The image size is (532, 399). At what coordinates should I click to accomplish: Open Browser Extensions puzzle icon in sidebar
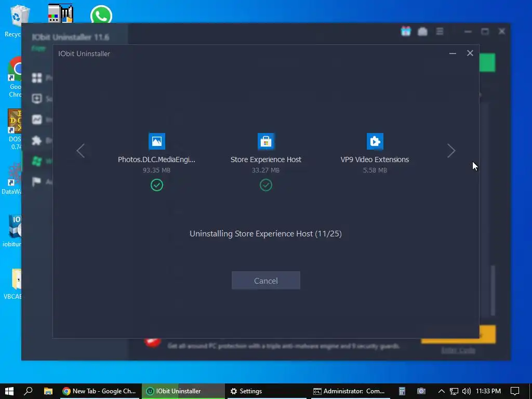click(x=37, y=140)
